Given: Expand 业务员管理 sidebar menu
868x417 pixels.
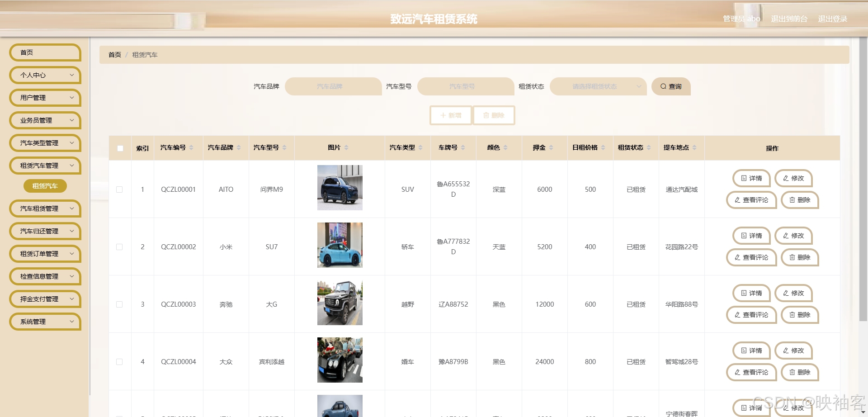Looking at the screenshot, I should 45,120.
